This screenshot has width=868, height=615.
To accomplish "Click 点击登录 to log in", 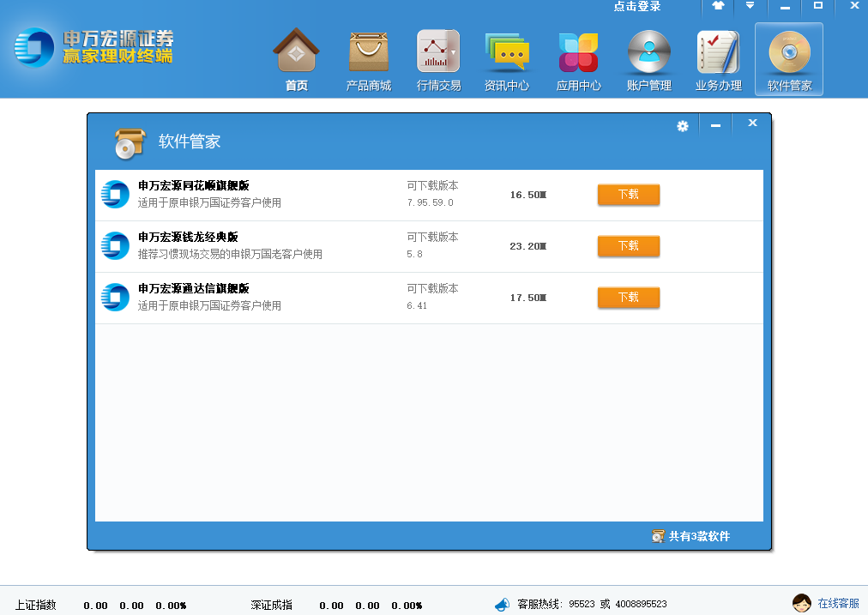I will 637,6.
